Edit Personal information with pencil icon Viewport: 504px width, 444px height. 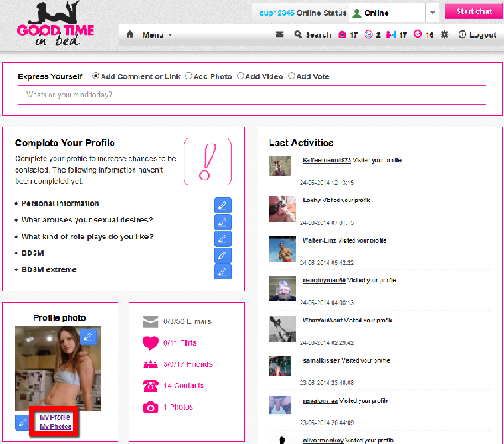(x=223, y=206)
